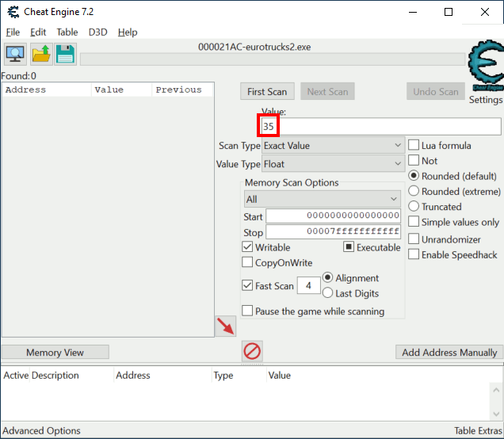
Task: Open the D3D menu
Action: click(97, 32)
